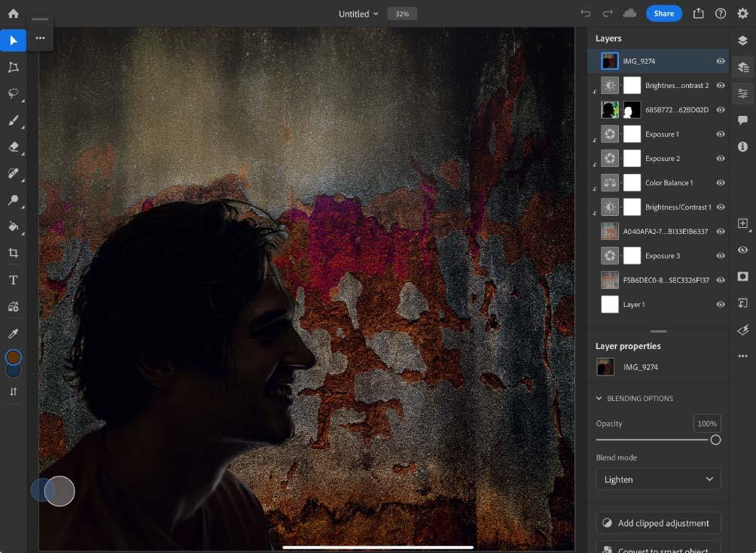The image size is (756, 553).
Task: Open the tool options ellipsis menu
Action: click(x=40, y=38)
